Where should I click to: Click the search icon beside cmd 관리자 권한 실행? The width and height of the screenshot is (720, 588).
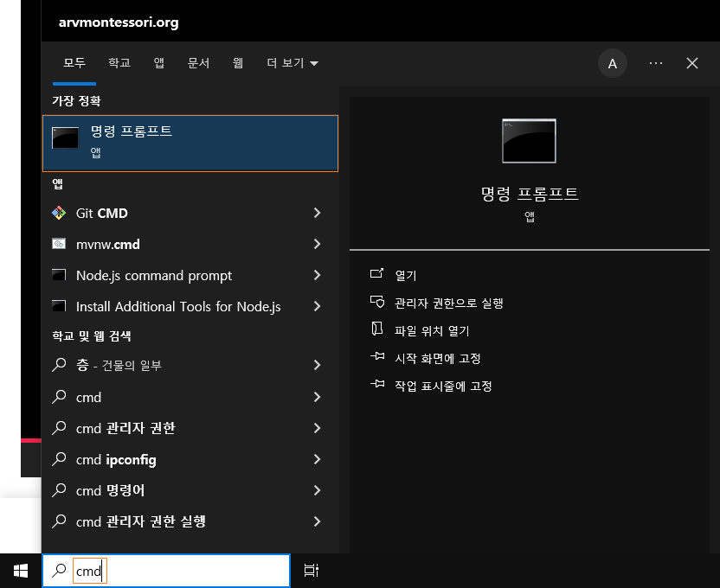click(59, 521)
